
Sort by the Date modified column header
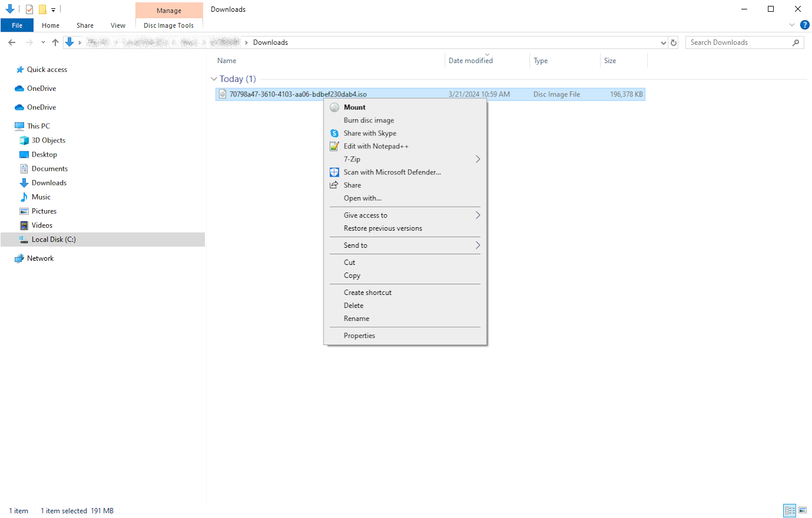[471, 61]
